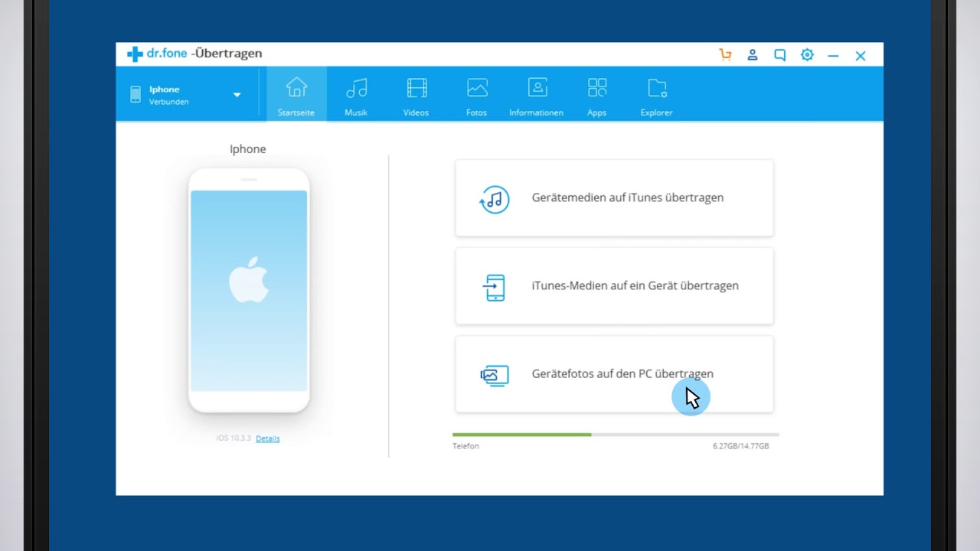Image resolution: width=980 pixels, height=551 pixels.
Task: Click the Telefon storage label
Action: (x=465, y=446)
